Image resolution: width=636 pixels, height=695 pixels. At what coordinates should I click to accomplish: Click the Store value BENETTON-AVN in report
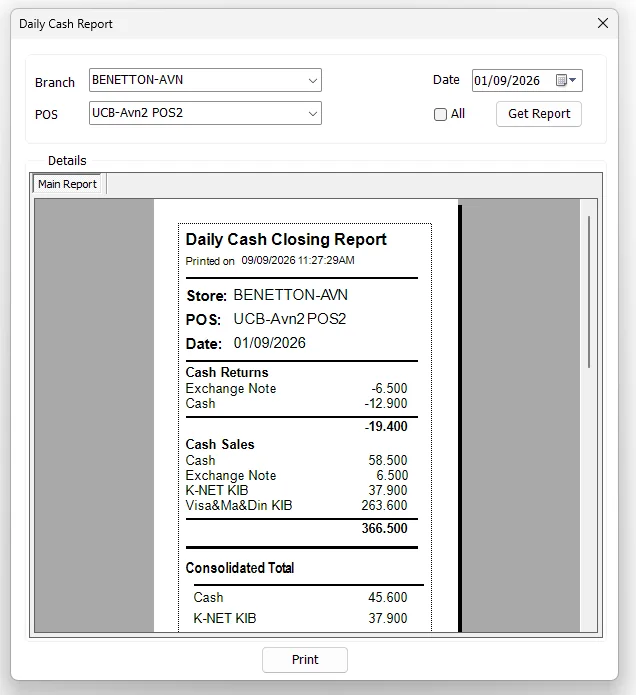291,295
